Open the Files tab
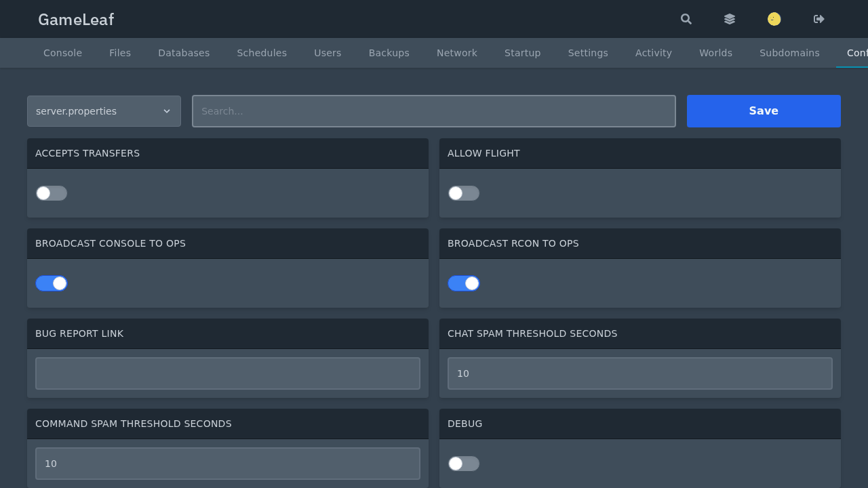This screenshot has height=488, width=868. [x=120, y=53]
